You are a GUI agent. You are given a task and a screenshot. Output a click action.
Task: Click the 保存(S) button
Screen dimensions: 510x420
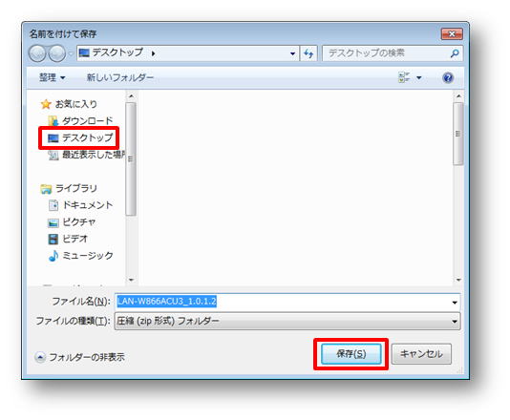351,354
